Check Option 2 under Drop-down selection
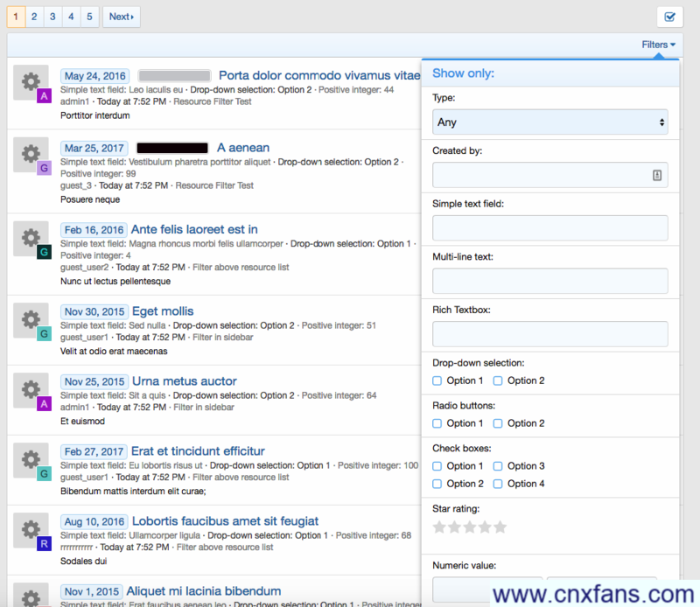The height and width of the screenshot is (607, 700). click(498, 380)
